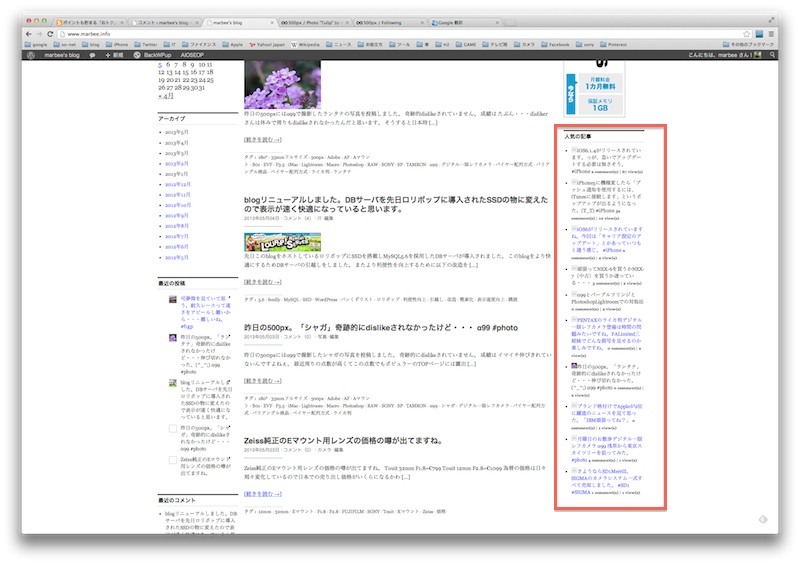800x564 pixels.
Task: Open calendar day 5 link
Action: point(160,65)
